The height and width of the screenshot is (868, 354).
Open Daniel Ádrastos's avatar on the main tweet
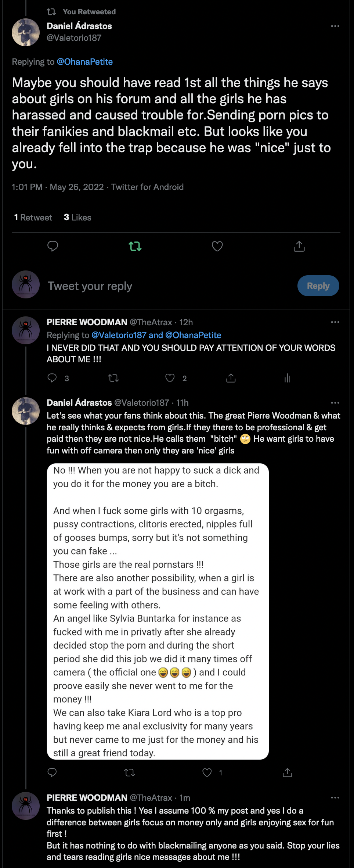(26, 32)
